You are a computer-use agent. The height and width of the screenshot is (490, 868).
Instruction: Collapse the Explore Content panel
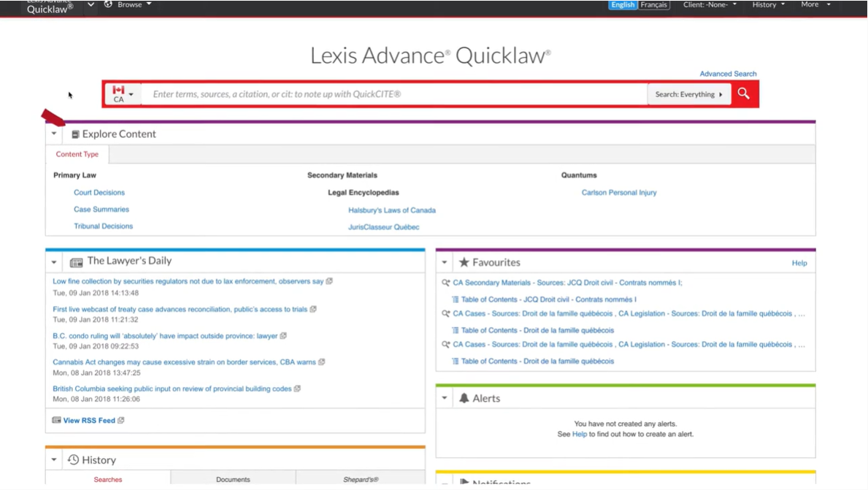coord(54,134)
